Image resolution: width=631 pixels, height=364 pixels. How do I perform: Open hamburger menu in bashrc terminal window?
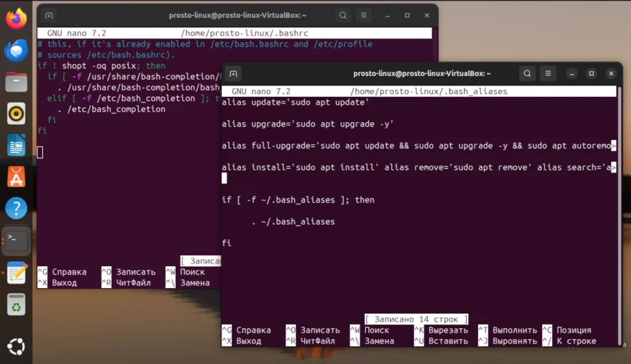tap(364, 15)
